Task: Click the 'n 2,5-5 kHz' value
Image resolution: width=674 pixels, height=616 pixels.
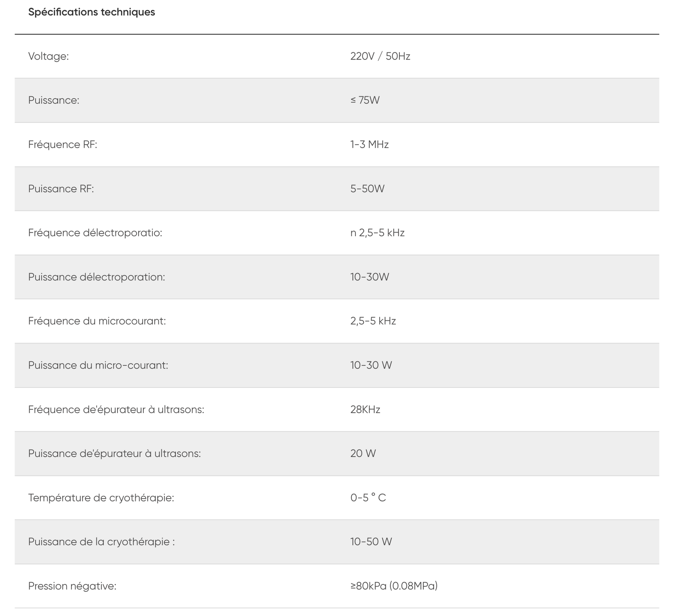Action: [x=377, y=233]
